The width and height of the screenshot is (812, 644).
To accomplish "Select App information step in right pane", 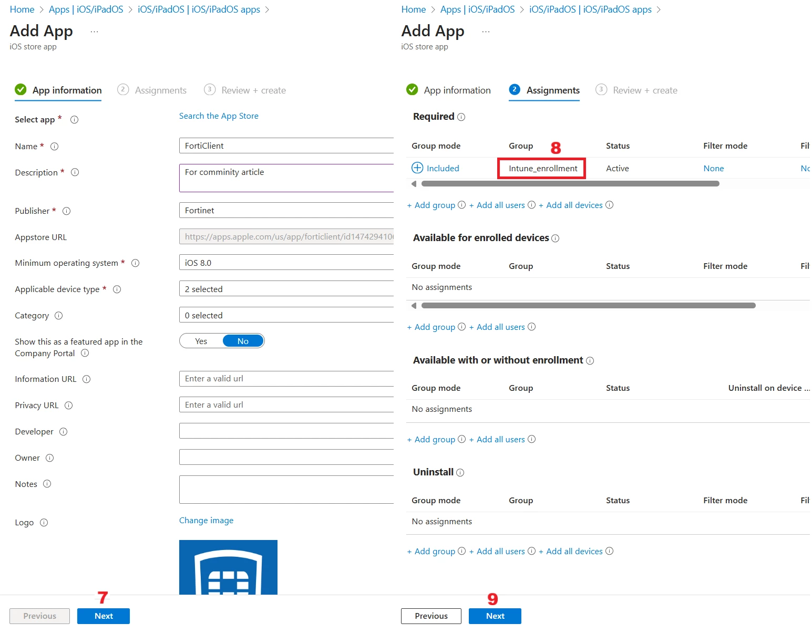I will click(448, 90).
